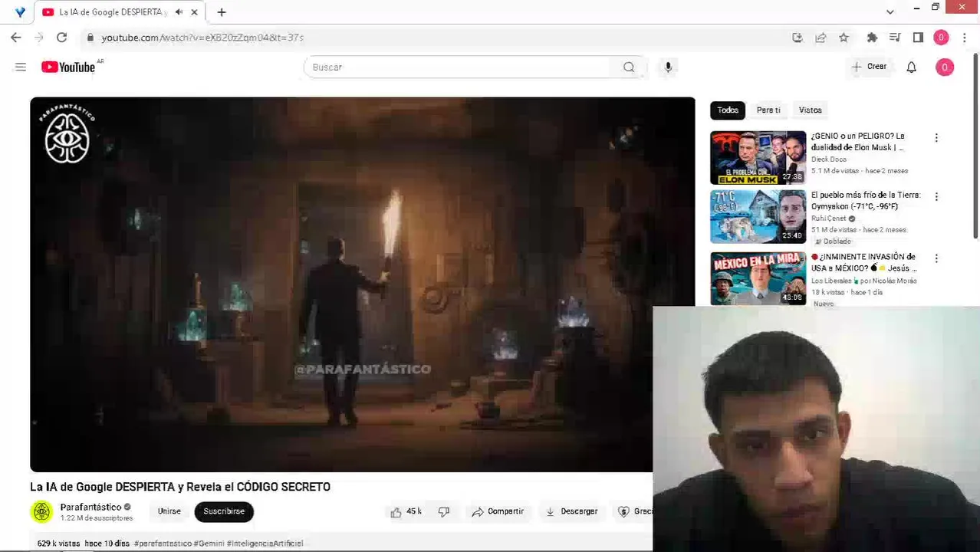
Task: Open YouTube account avatar menu
Action: coord(945,67)
